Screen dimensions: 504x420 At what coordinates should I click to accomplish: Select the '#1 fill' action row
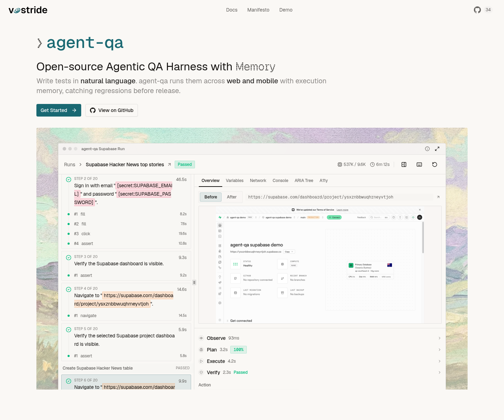pos(126,214)
